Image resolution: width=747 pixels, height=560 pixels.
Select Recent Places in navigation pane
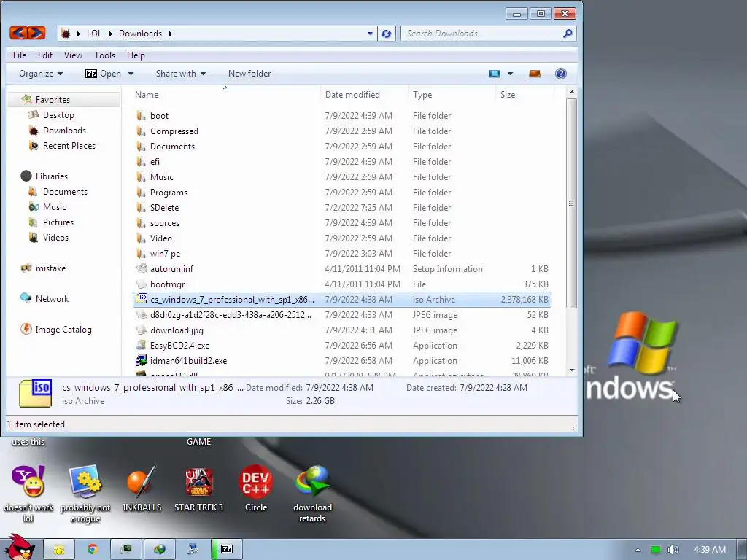click(x=69, y=145)
